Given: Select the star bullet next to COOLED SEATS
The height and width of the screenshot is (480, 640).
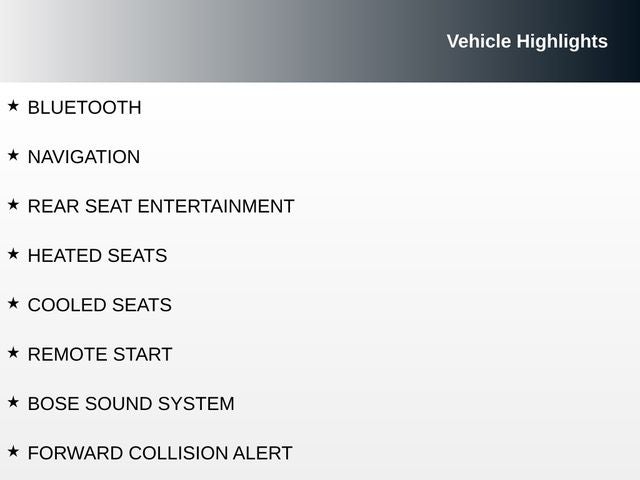Looking at the screenshot, I should 13,303.
